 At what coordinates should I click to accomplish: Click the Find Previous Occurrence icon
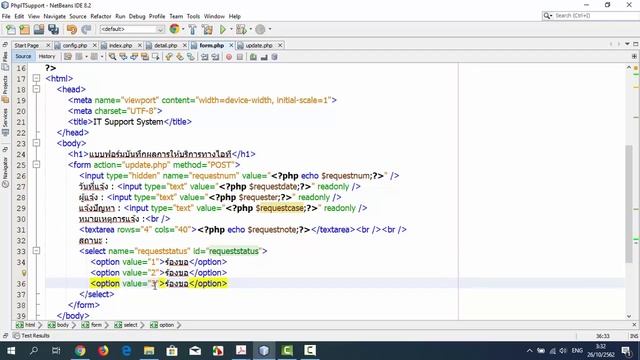pyautogui.click(x=123, y=57)
